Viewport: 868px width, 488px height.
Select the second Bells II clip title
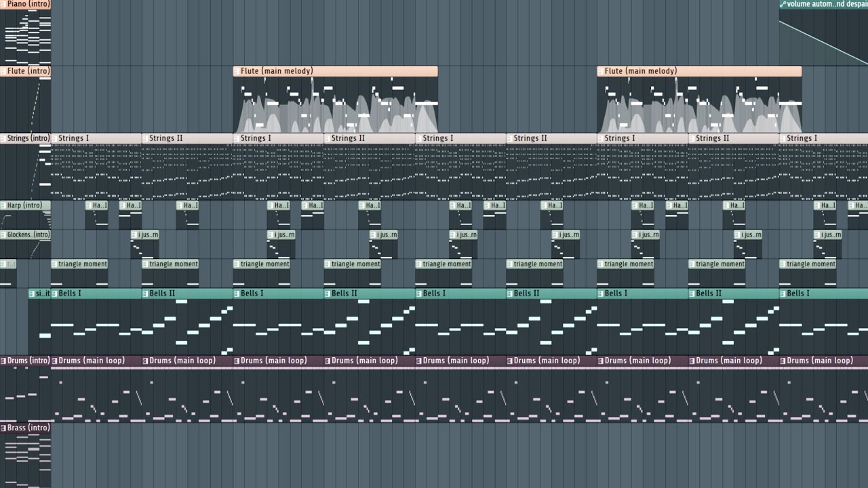(344, 293)
